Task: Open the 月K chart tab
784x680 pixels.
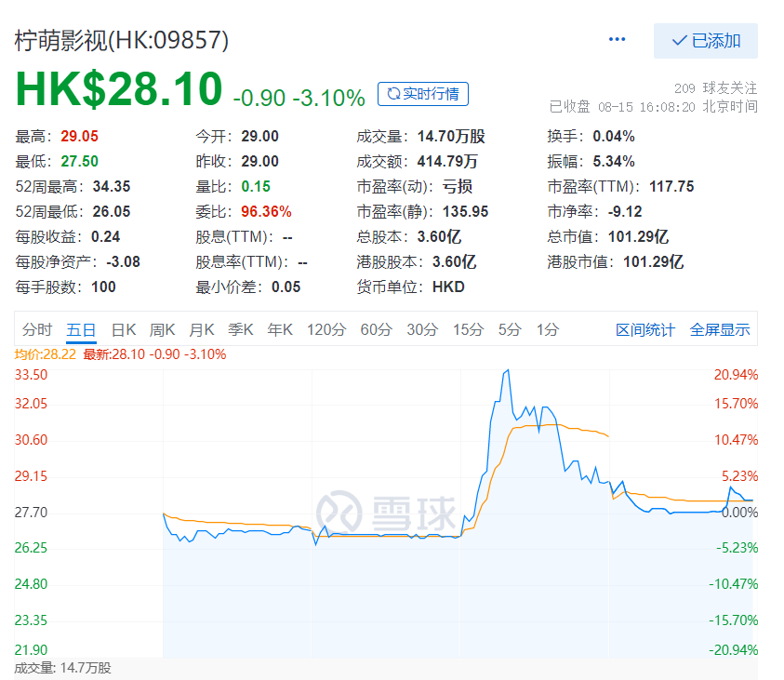Action: [x=202, y=329]
